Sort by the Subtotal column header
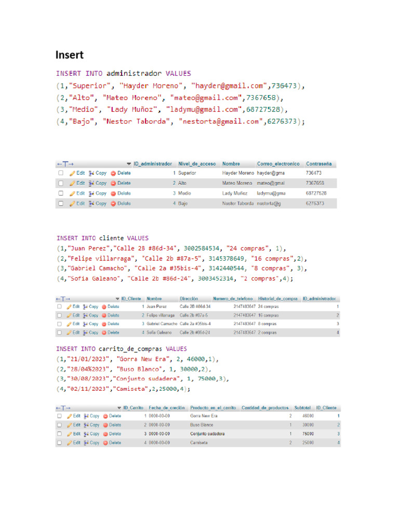The width and height of the screenshot is (399, 532). [x=303, y=408]
